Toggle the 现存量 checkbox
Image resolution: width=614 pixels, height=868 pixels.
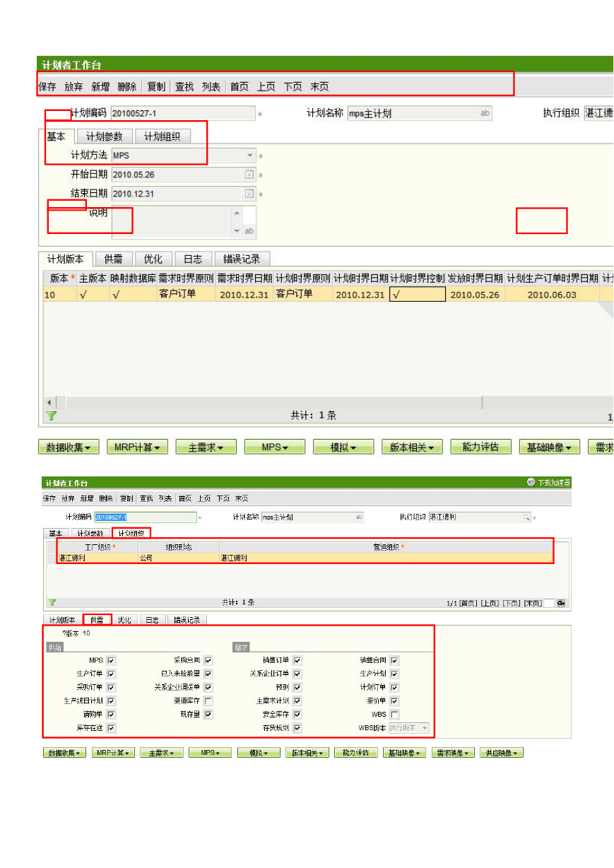(x=208, y=714)
